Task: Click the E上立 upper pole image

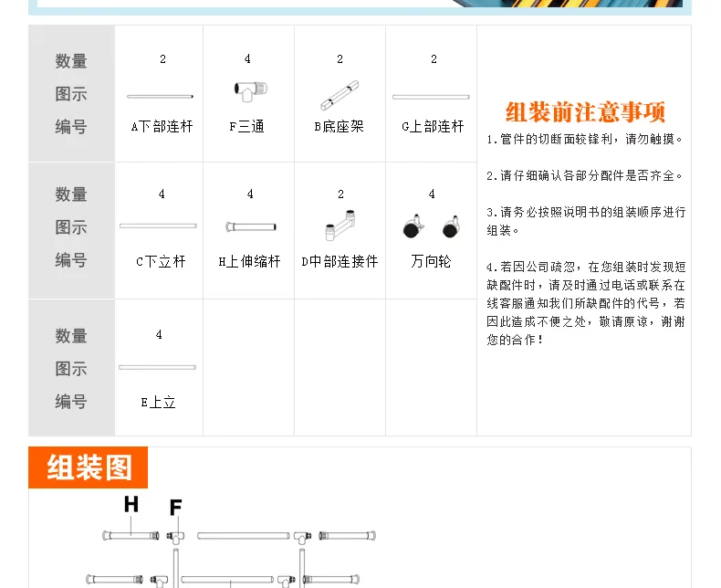Action: pyautogui.click(x=157, y=367)
